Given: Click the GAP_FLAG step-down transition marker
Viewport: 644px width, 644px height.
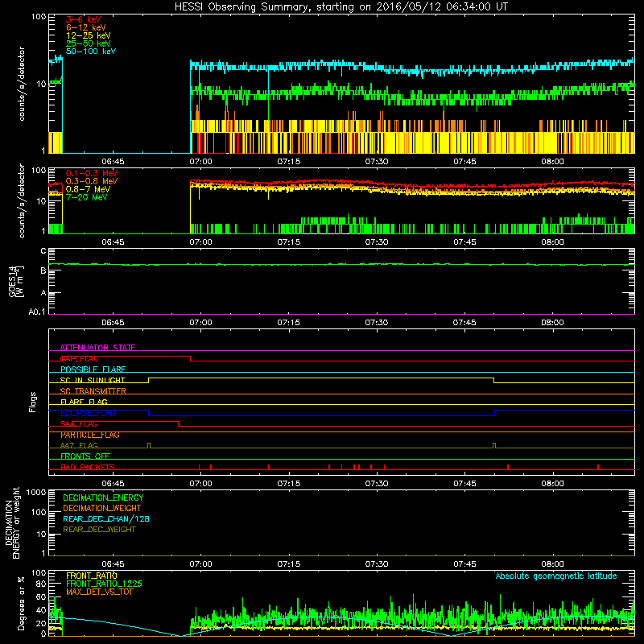Looking at the screenshot, I should click(x=191, y=358).
